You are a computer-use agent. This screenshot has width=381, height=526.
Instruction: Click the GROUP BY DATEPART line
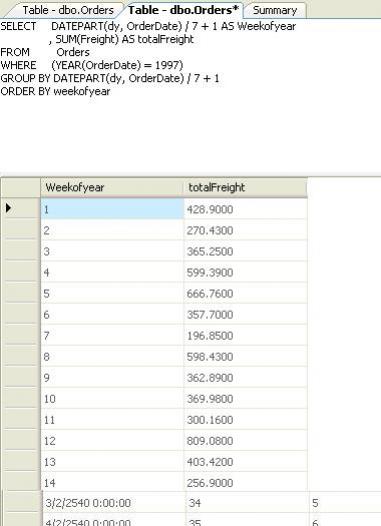(x=110, y=78)
